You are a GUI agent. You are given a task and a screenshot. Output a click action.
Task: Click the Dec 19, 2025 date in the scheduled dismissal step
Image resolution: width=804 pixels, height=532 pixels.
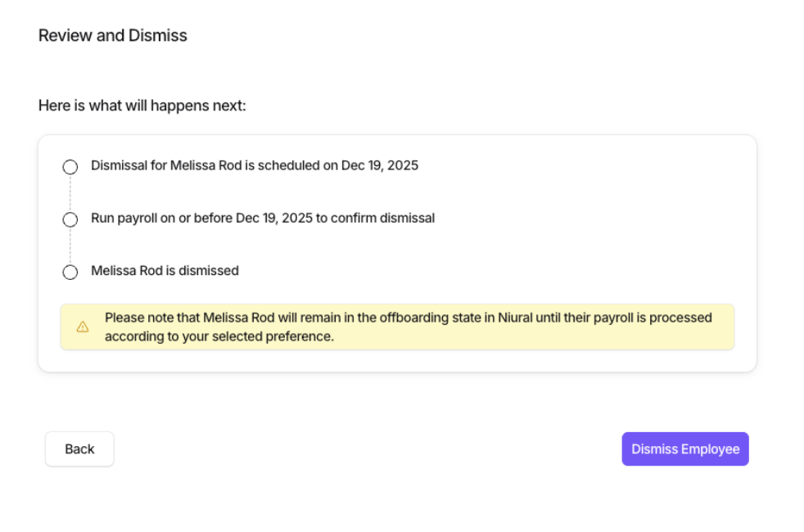[380, 166]
